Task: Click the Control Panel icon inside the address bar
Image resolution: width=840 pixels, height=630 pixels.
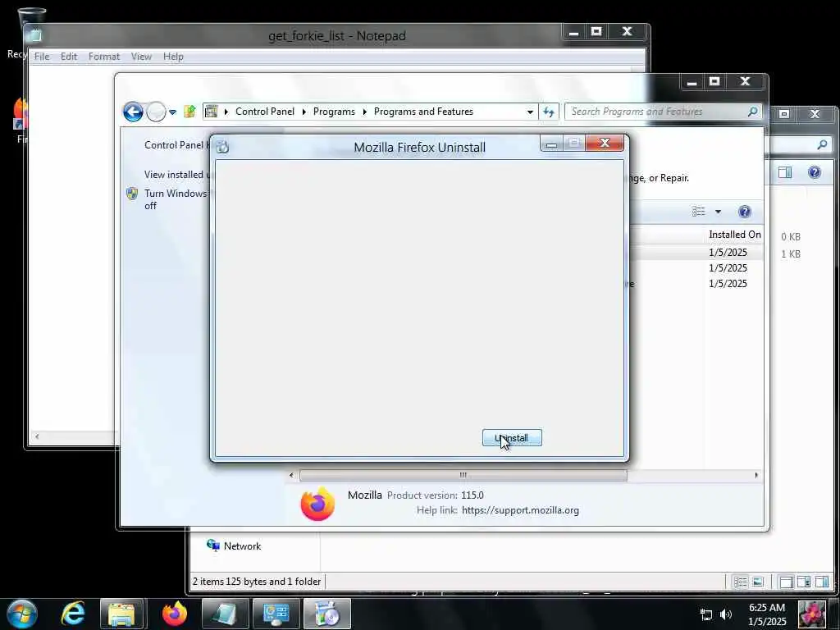Action: point(212,112)
